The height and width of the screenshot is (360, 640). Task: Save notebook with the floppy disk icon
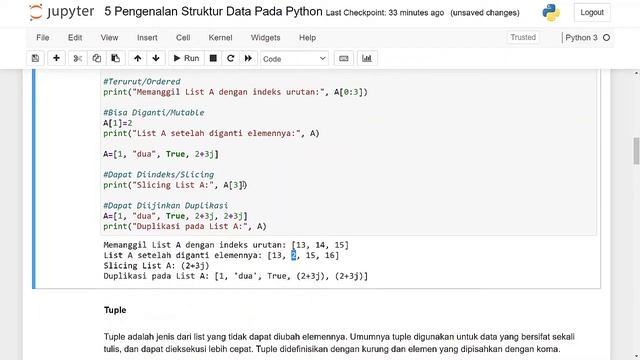(x=36, y=58)
